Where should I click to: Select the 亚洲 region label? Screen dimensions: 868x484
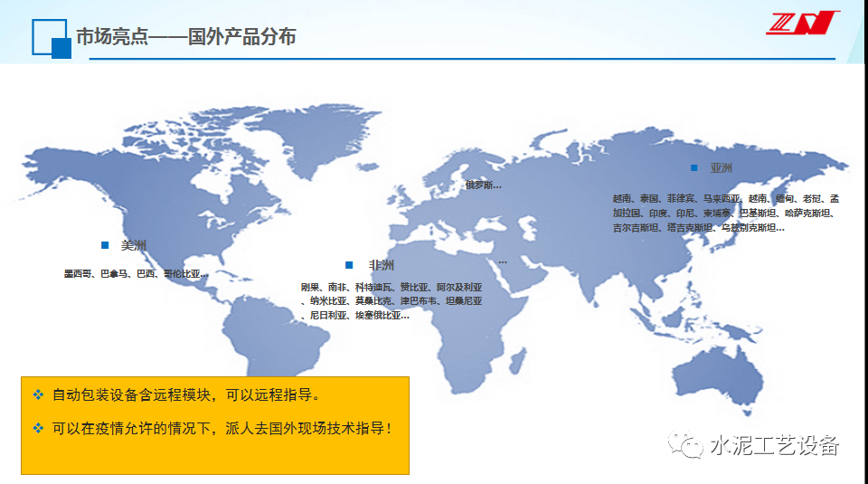[x=721, y=167]
